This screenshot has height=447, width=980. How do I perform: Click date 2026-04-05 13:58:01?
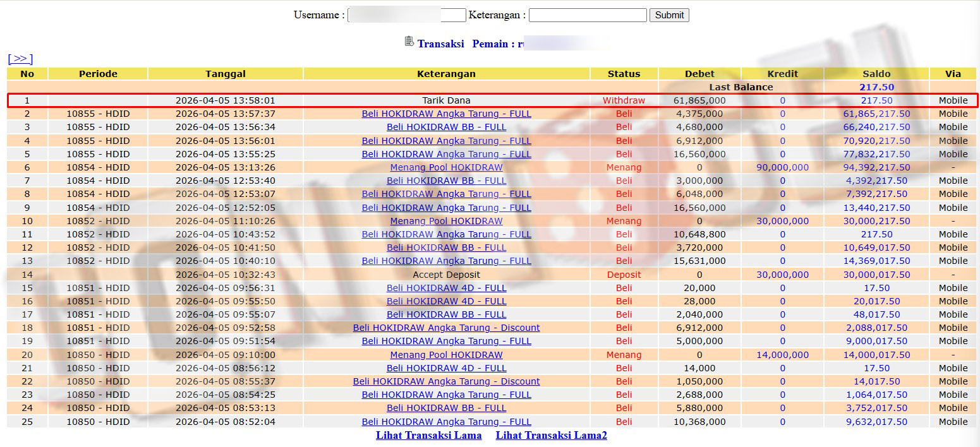point(226,100)
